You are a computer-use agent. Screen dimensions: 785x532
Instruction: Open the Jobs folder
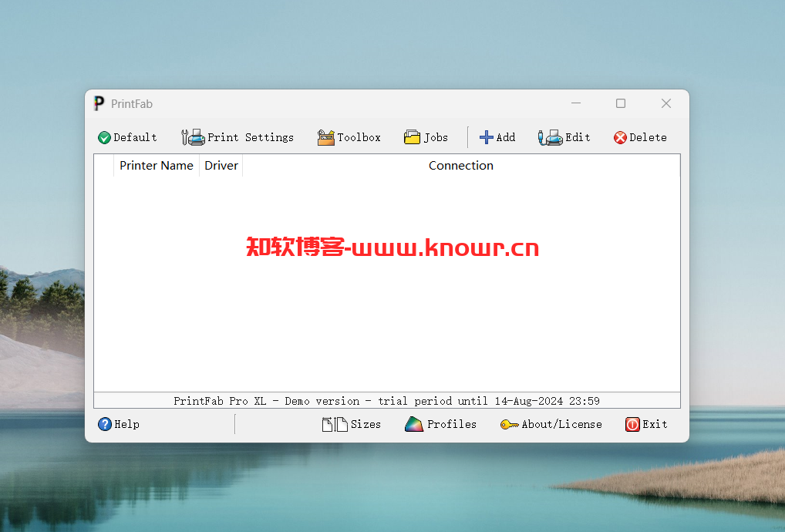(x=426, y=138)
